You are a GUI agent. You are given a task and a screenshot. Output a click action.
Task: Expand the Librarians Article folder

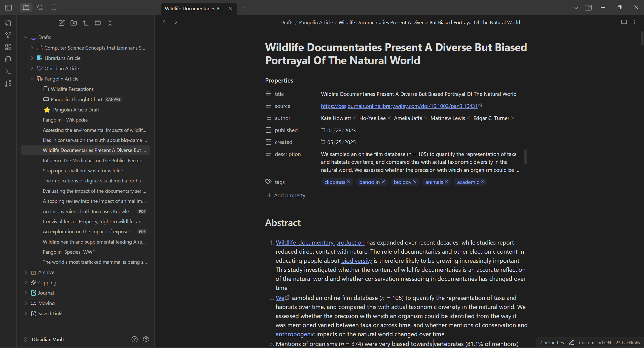32,58
